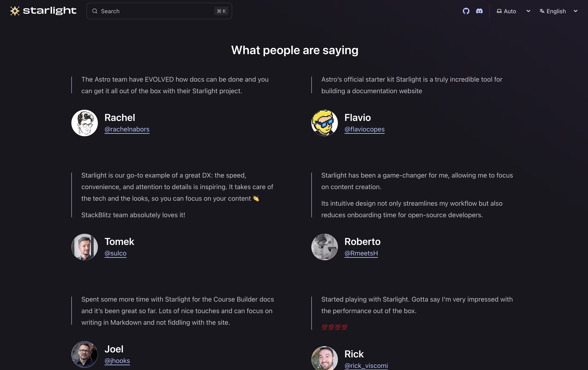Open @flaviocopes profile link
The height and width of the screenshot is (370, 588).
point(365,129)
